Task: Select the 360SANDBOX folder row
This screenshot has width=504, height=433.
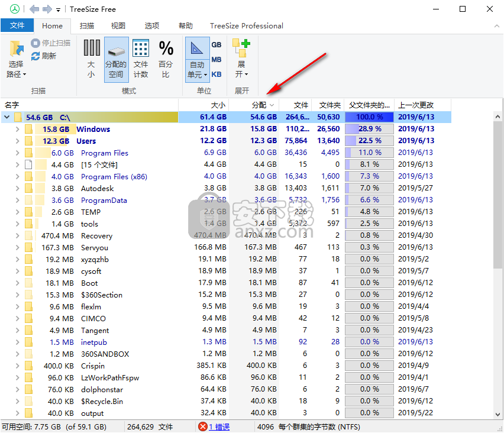Action: (226, 354)
